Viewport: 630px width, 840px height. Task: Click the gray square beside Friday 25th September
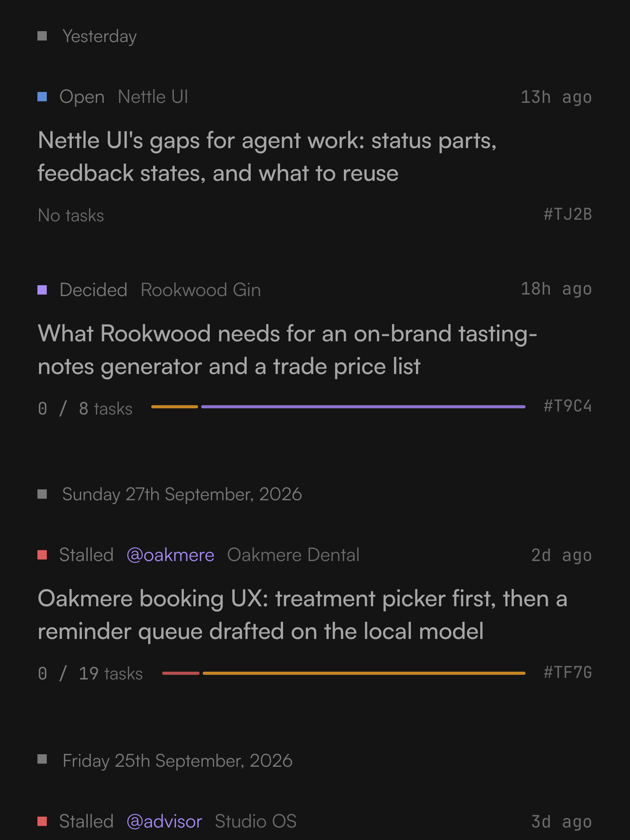[x=42, y=759]
